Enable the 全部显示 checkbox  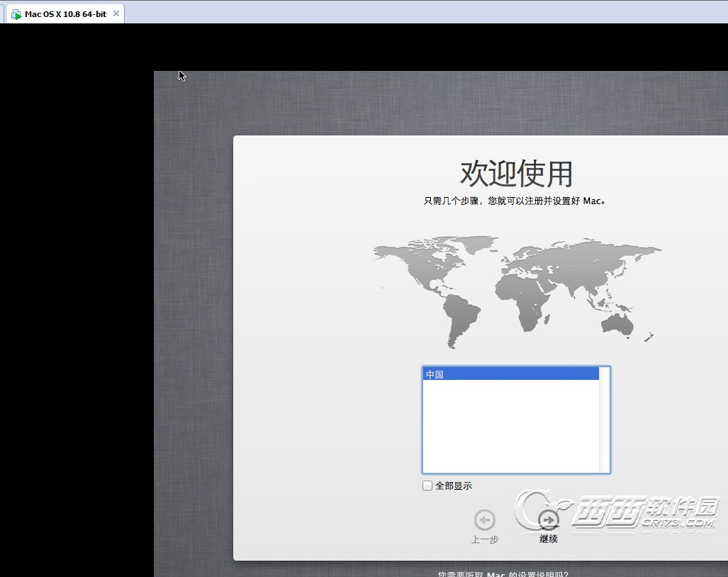tap(427, 486)
